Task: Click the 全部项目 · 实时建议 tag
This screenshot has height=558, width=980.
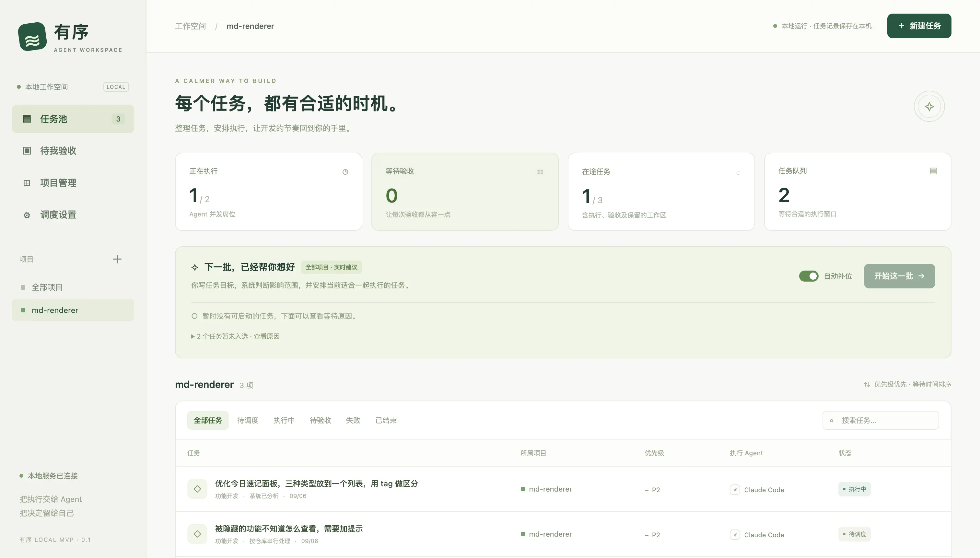Action: pos(331,267)
